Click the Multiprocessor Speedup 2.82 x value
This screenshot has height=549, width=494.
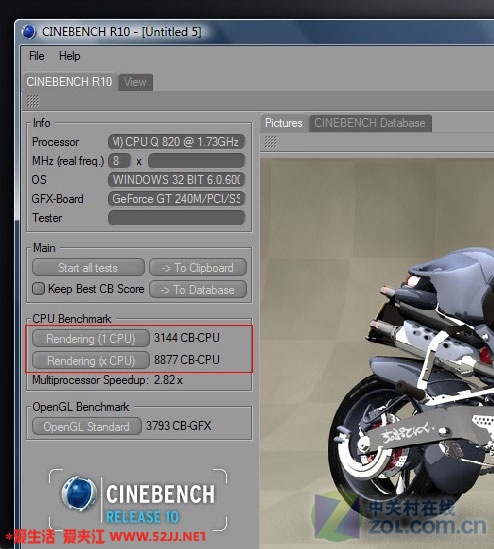point(168,380)
